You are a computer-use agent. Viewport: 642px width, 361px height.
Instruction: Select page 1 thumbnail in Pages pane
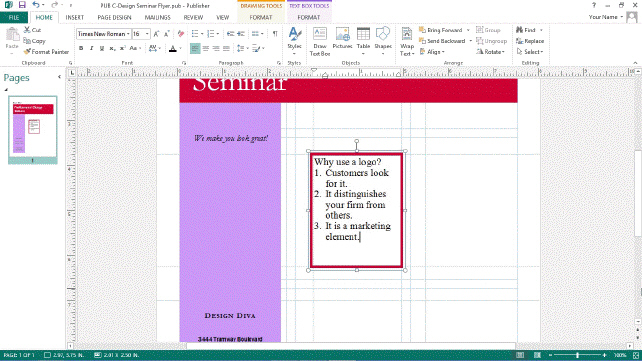click(33, 130)
